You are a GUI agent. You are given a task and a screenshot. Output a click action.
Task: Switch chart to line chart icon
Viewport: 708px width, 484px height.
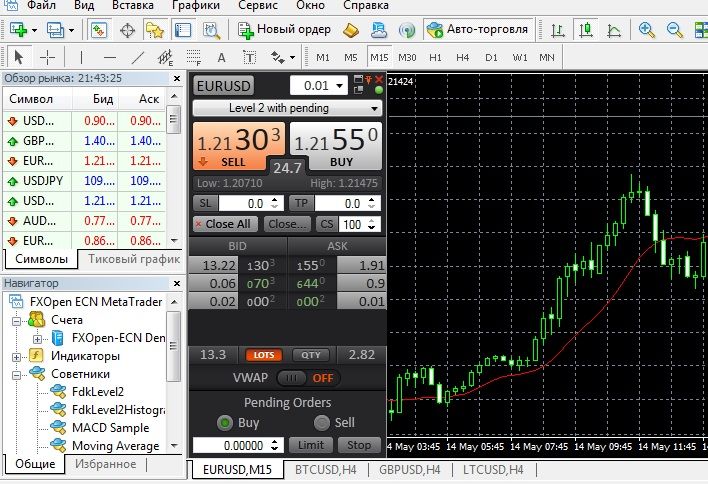(x=614, y=30)
